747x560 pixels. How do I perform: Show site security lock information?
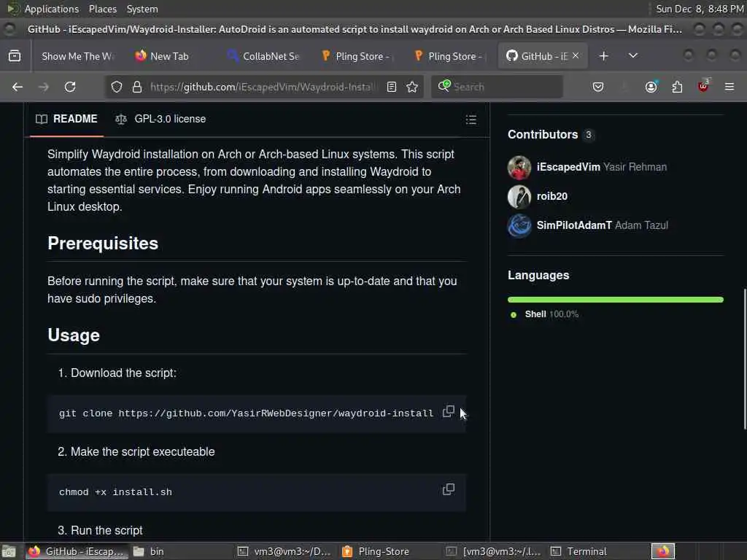tap(137, 87)
